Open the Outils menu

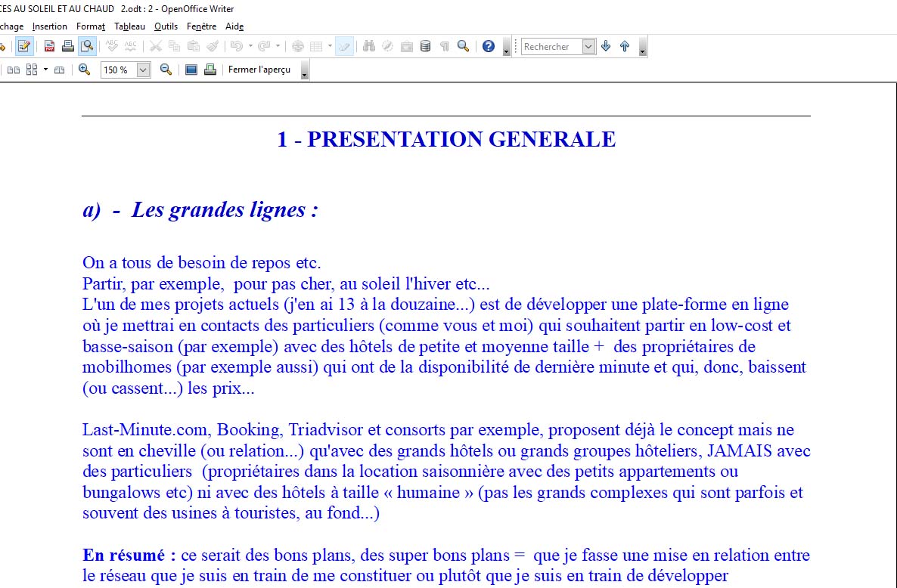pos(166,26)
